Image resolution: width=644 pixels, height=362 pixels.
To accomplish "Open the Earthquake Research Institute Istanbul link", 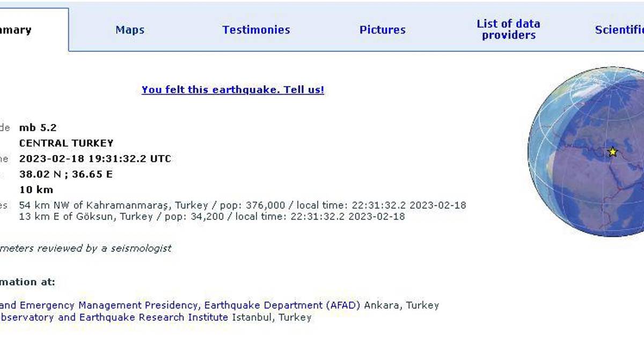I will coord(156,317).
